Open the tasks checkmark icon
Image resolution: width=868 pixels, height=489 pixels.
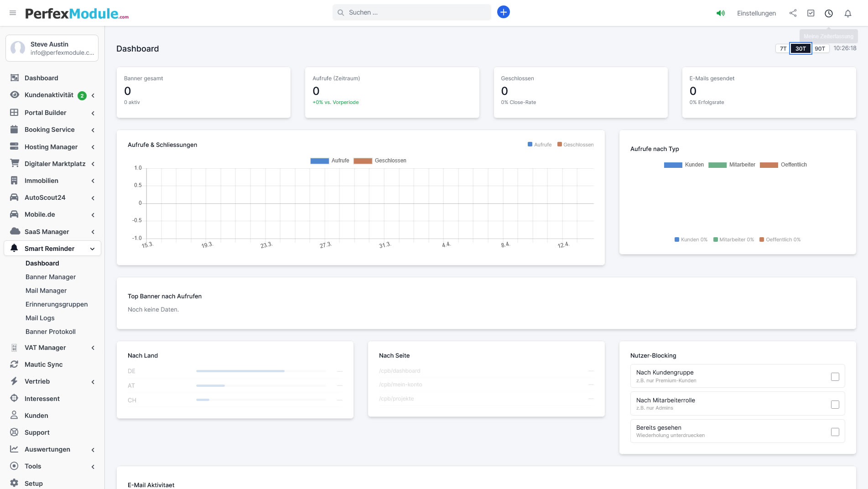[811, 13]
